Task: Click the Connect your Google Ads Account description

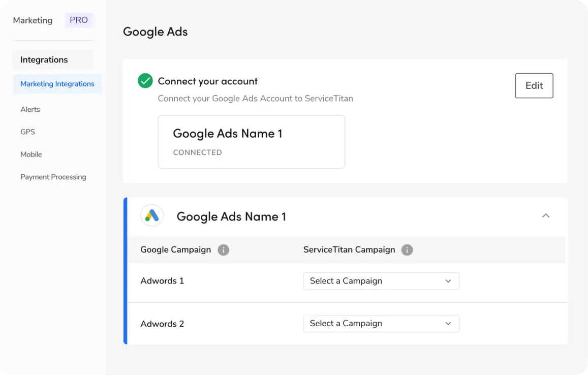Action: [x=255, y=99]
